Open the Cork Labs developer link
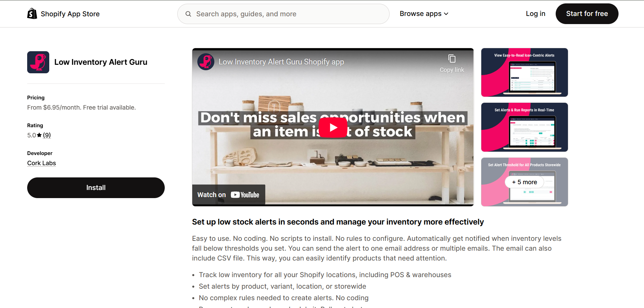Image resolution: width=644 pixels, height=308 pixels. pos(41,163)
